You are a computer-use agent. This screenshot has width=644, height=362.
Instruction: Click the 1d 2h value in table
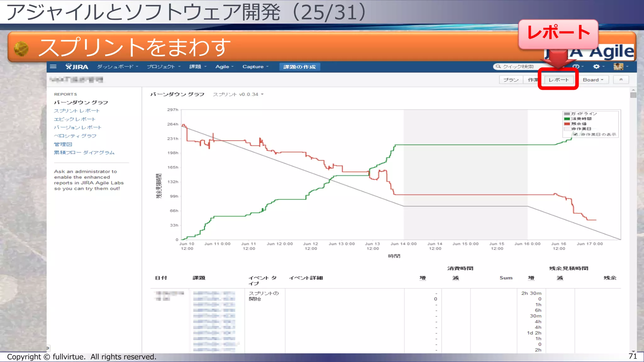point(534,333)
